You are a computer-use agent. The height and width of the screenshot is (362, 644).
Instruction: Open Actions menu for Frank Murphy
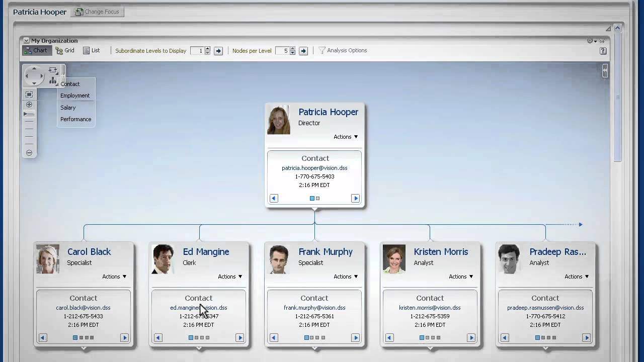coord(346,277)
